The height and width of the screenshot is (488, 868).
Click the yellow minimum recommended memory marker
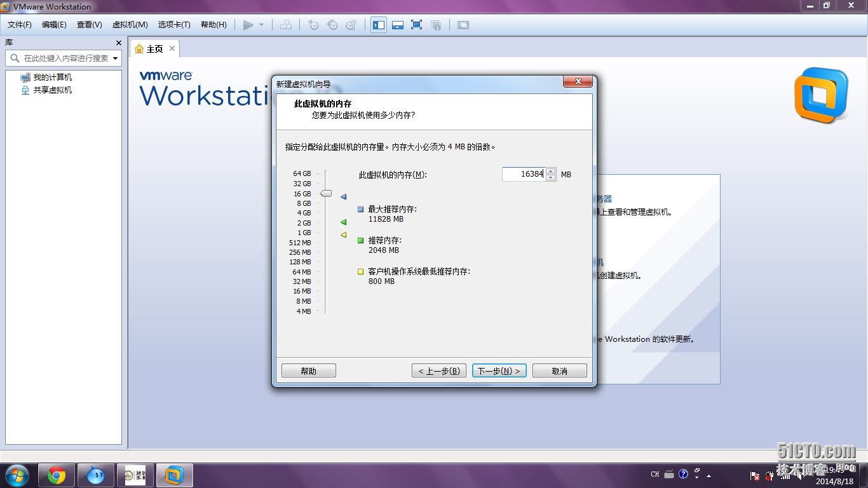343,234
